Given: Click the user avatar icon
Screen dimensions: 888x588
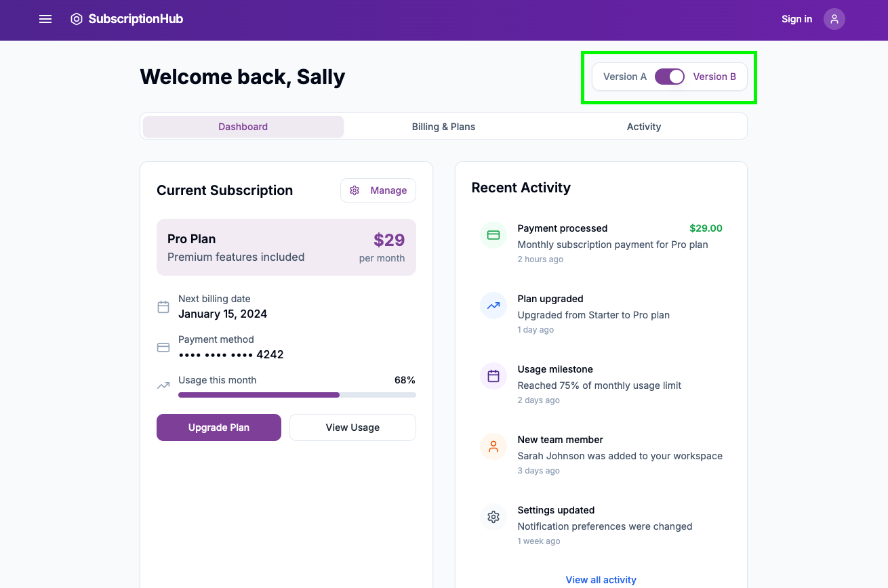Looking at the screenshot, I should pos(834,19).
